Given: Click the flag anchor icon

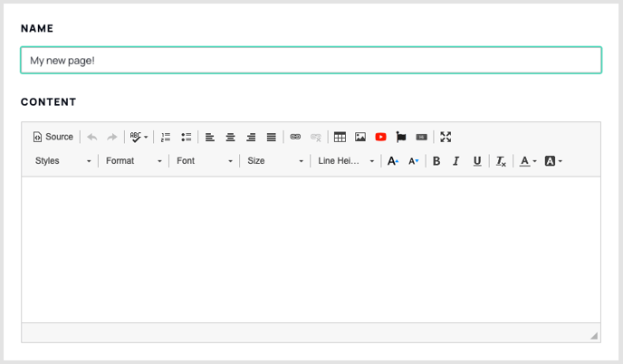Looking at the screenshot, I should tap(401, 137).
